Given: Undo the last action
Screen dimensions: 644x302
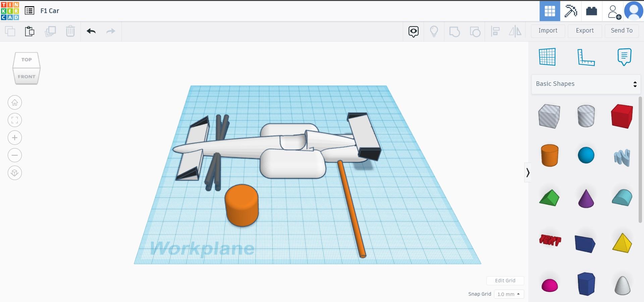Looking at the screenshot, I should pos(91,31).
